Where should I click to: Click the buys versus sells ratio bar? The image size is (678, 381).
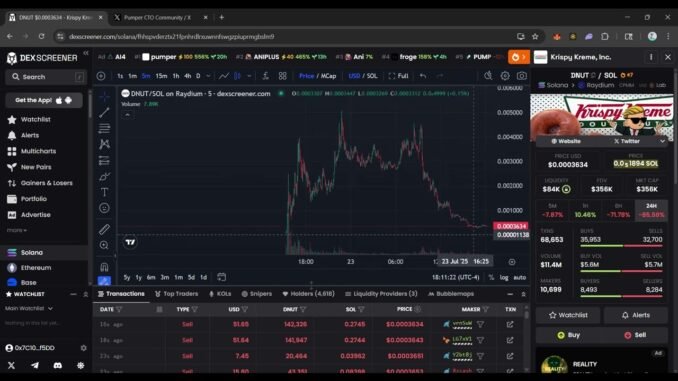click(621, 246)
